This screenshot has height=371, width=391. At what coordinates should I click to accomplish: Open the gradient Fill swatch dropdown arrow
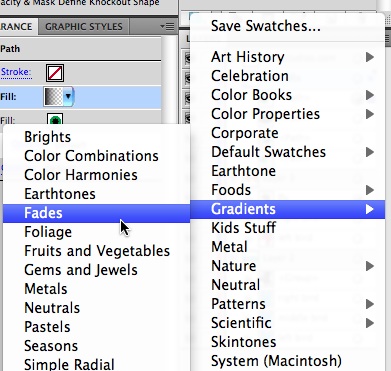pos(68,97)
